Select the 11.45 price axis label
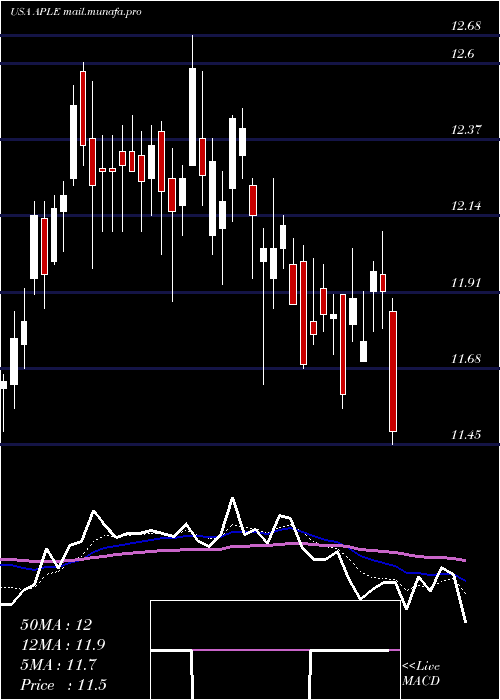This screenshot has height=700, width=500. (466, 434)
